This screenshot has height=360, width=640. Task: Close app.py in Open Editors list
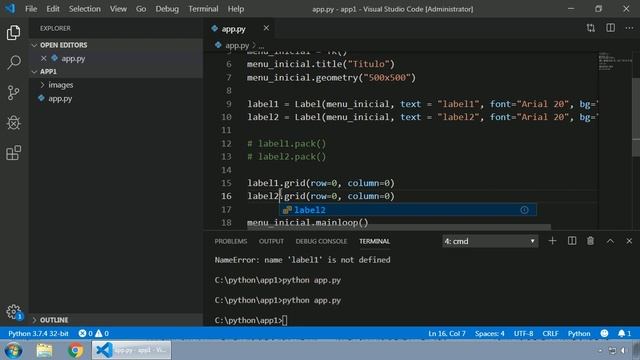point(44,58)
